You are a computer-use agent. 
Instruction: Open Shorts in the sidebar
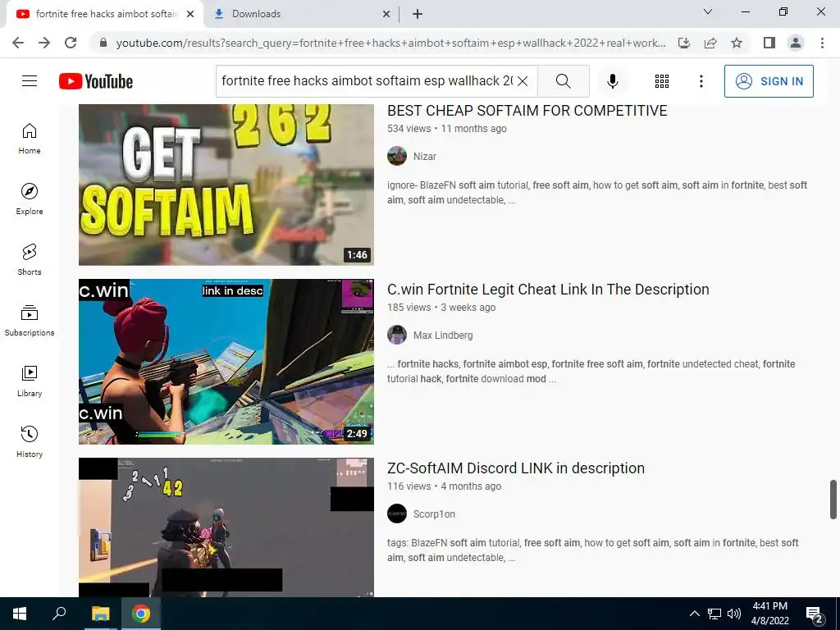[30, 260]
